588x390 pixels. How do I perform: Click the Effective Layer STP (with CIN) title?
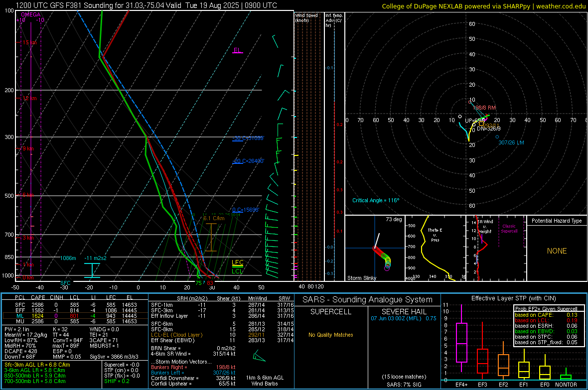click(513, 298)
